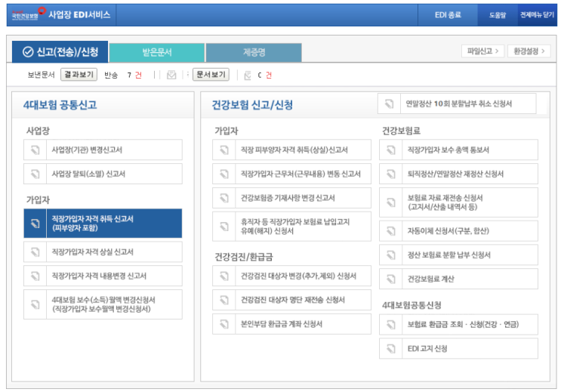The image size is (561, 392).
Task: Click document icon for 건강보험증 기재사항 변경 신고서
Action: 224,198
